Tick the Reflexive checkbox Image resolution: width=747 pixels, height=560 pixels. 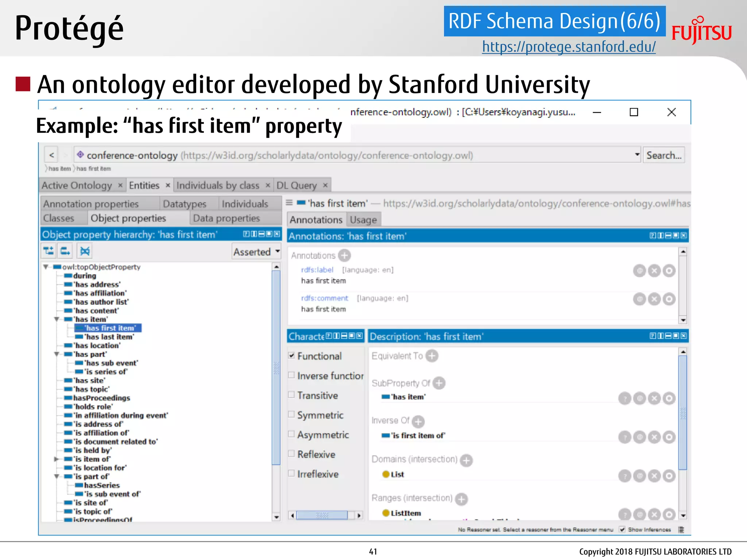tap(291, 454)
